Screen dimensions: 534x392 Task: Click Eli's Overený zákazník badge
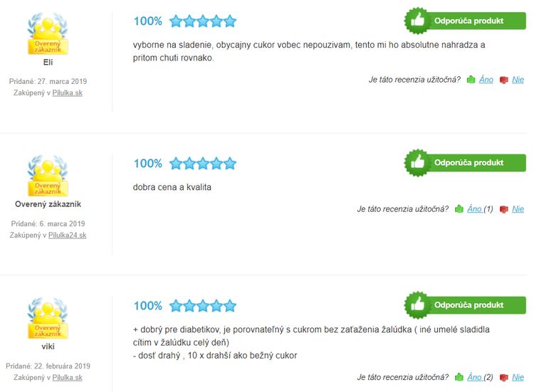[48, 33]
